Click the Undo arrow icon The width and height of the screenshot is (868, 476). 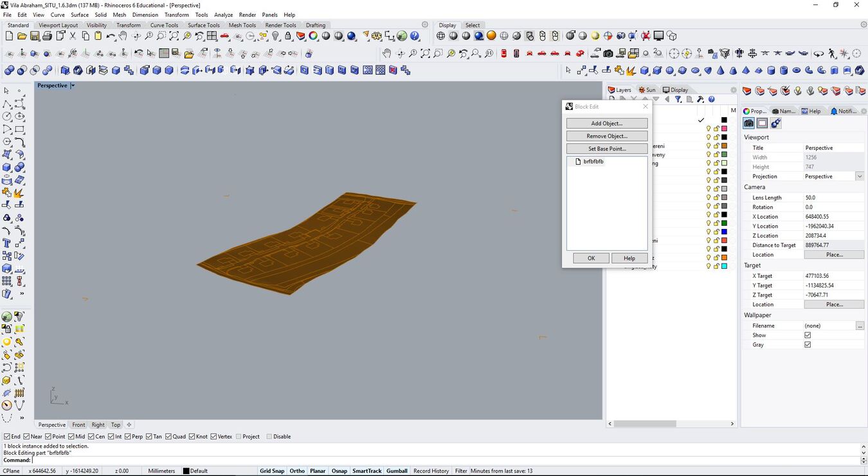click(x=111, y=36)
